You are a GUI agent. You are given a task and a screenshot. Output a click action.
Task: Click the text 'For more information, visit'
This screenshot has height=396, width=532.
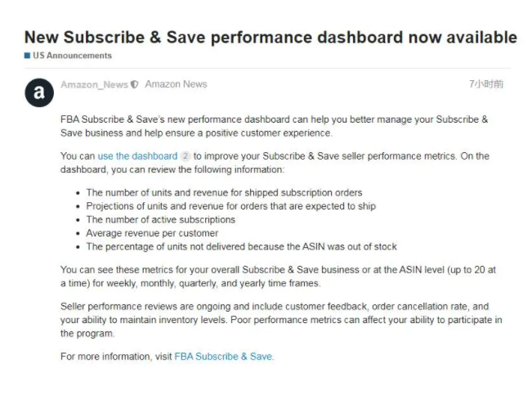[x=116, y=356]
